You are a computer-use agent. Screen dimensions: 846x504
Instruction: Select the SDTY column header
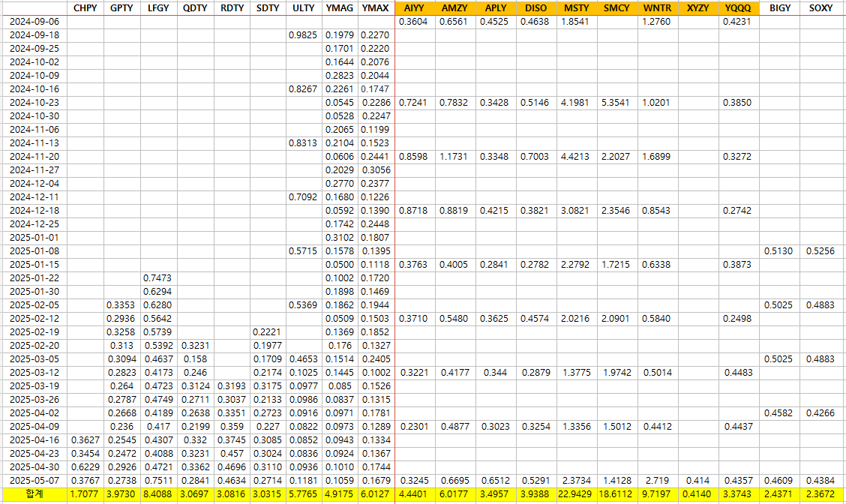[268, 8]
